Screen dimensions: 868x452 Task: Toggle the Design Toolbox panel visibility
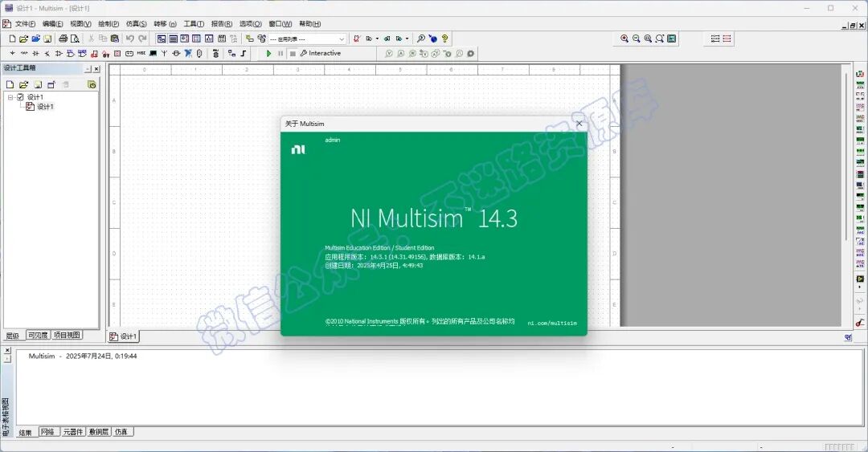point(161,39)
